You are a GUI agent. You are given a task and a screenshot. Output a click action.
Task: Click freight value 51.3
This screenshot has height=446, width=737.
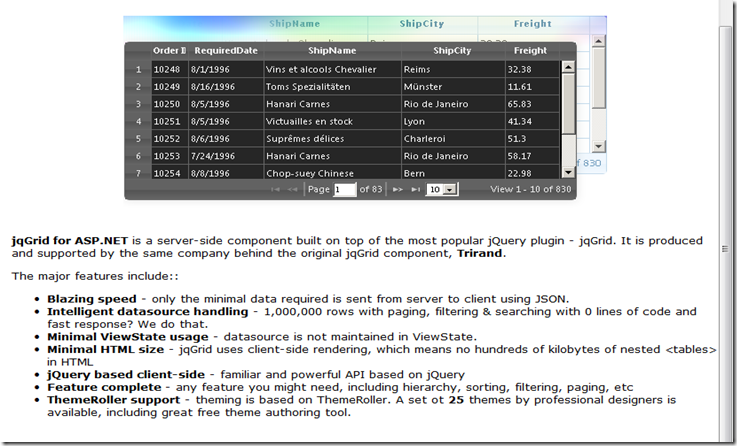pyautogui.click(x=533, y=139)
